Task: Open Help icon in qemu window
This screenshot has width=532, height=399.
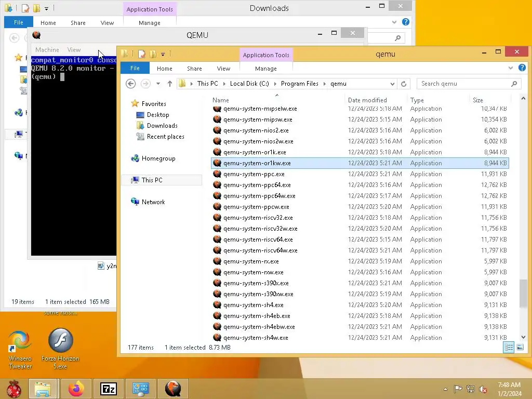Action: tap(522, 68)
